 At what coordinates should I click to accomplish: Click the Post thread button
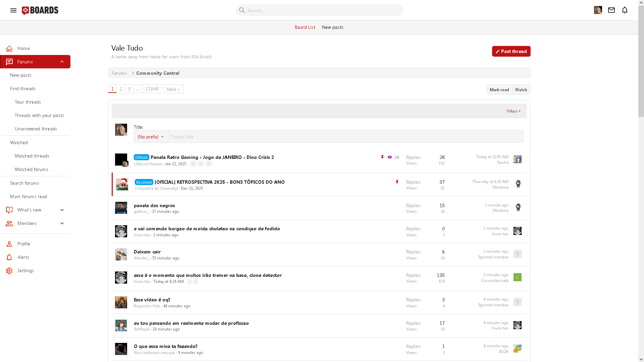pos(511,51)
